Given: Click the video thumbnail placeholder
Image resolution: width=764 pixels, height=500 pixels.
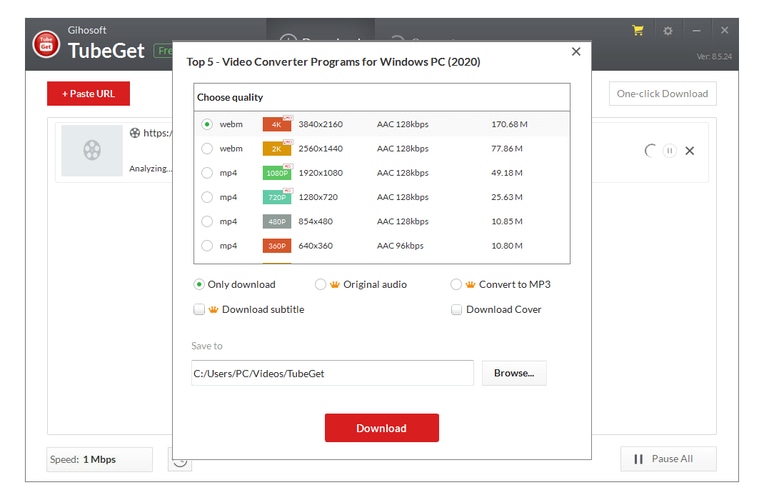Looking at the screenshot, I should [x=92, y=151].
